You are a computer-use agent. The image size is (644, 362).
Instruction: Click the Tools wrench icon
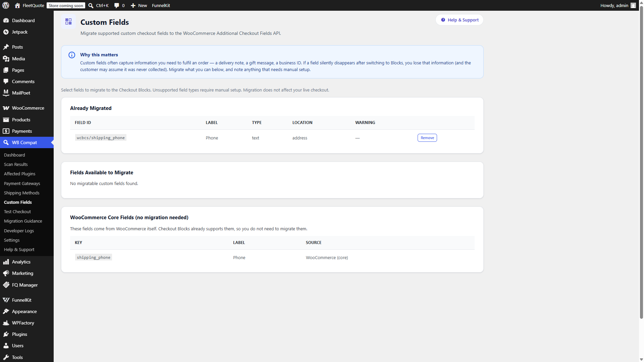(x=6, y=357)
